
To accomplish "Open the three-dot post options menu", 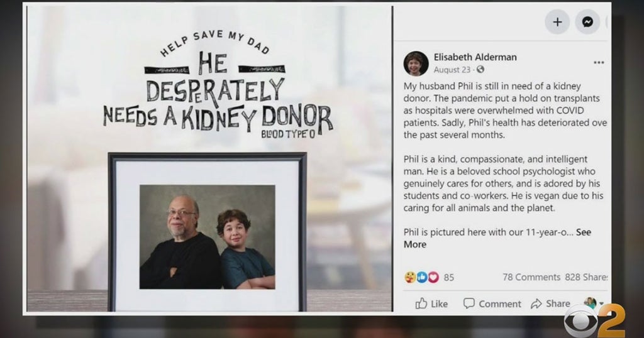I will pos(599,62).
